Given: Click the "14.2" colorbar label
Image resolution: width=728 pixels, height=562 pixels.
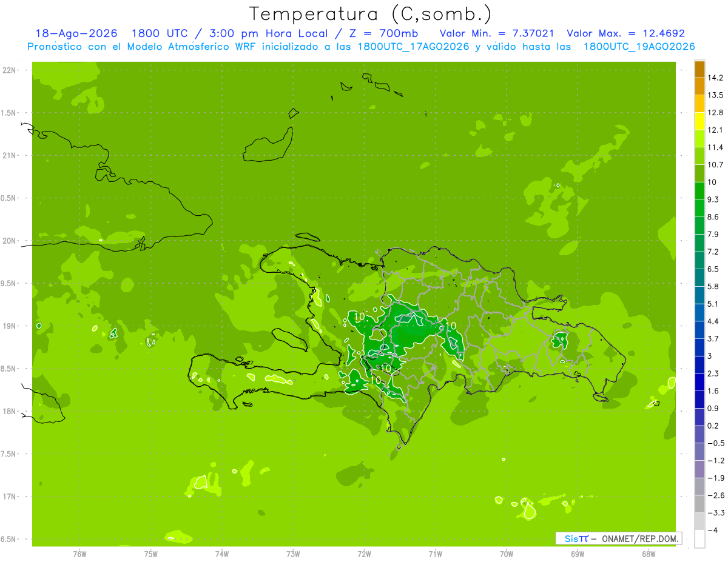Looking at the screenshot, I should 716,78.
